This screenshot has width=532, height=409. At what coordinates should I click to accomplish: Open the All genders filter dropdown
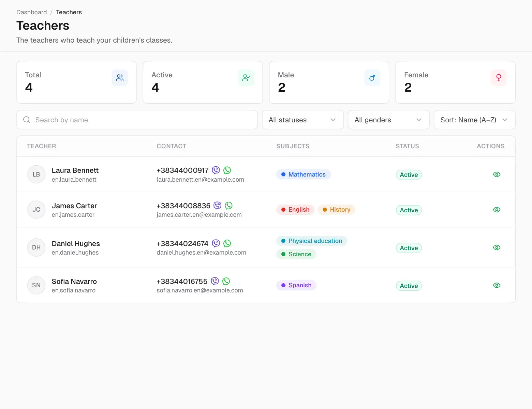(x=389, y=120)
